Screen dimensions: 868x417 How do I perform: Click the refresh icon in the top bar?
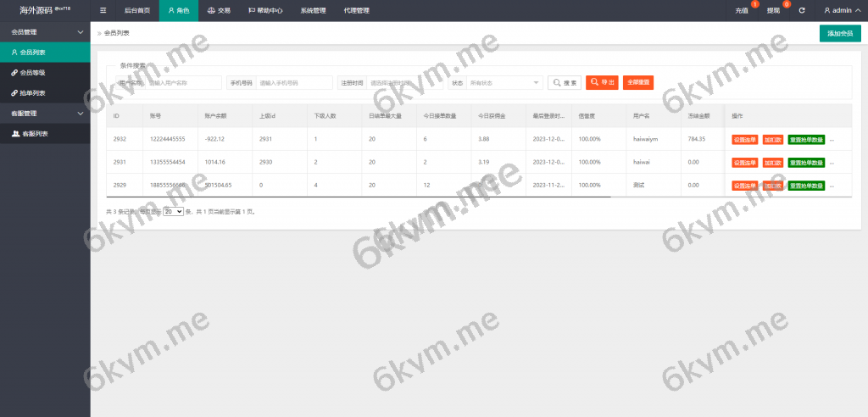(x=802, y=10)
